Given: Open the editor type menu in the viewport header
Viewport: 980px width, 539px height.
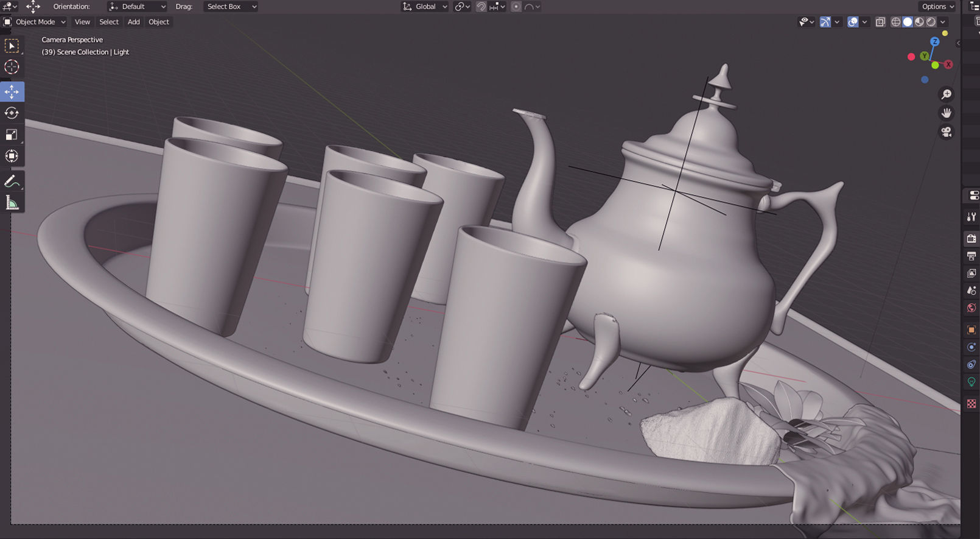Looking at the screenshot, I should 10,7.
